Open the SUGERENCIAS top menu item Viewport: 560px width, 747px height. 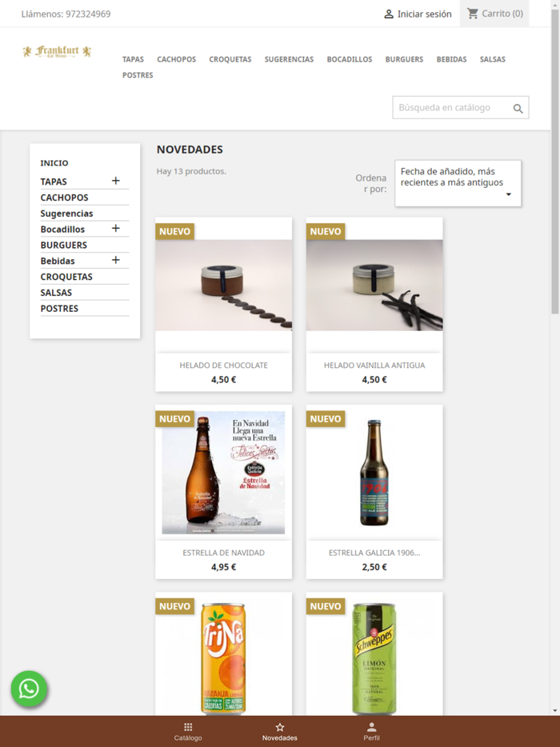[290, 59]
